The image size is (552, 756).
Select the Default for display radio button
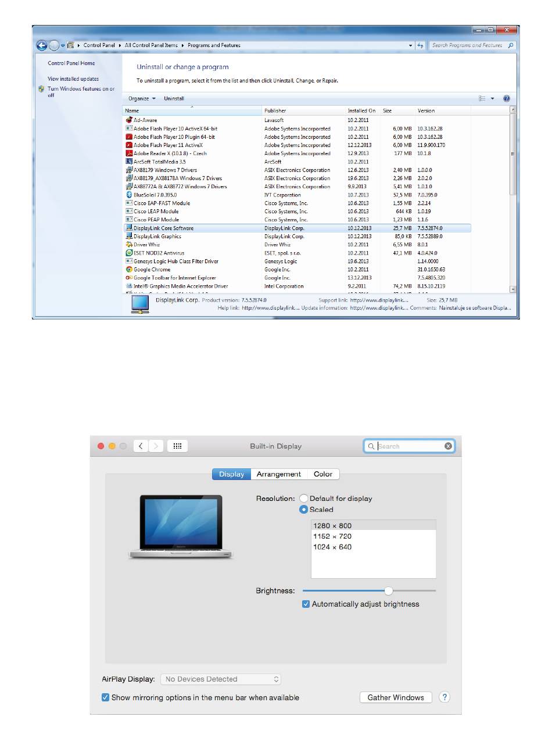pos(304,498)
